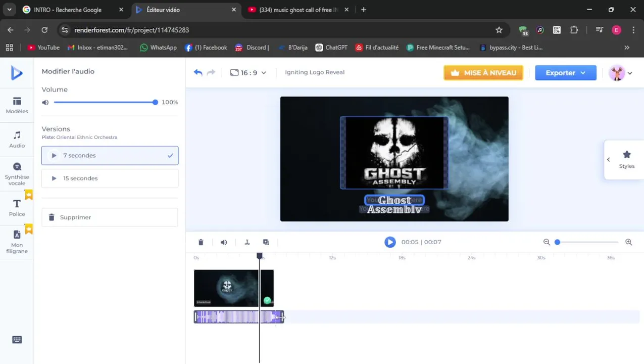Zoom in the timeline
Viewport: 644px width, 364px height.
tap(629, 242)
